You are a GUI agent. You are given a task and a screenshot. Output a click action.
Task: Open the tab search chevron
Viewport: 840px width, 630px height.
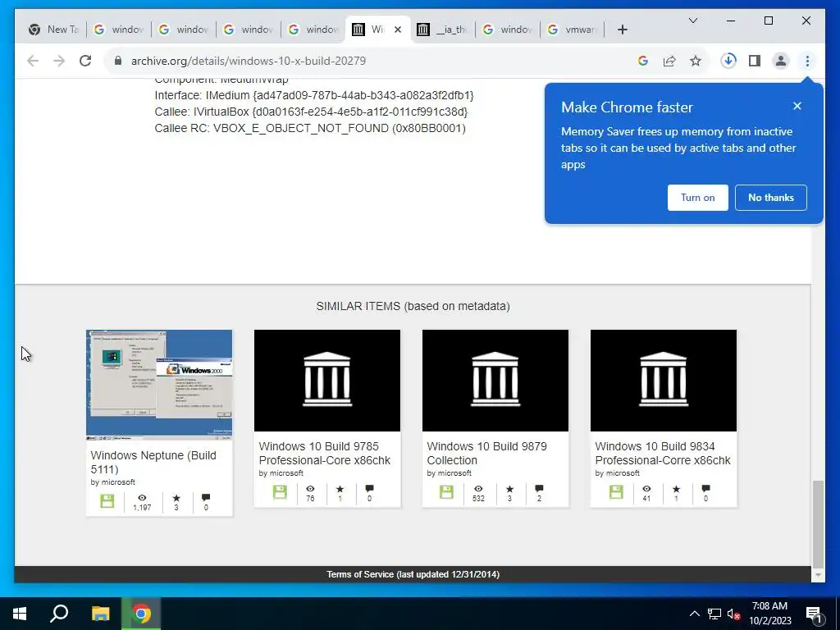pos(692,21)
